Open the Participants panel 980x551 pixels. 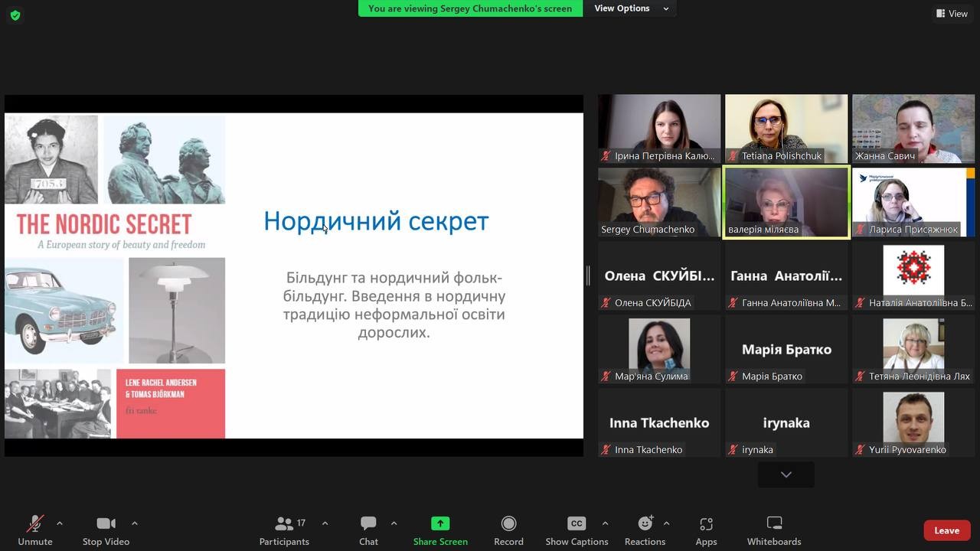tap(284, 530)
